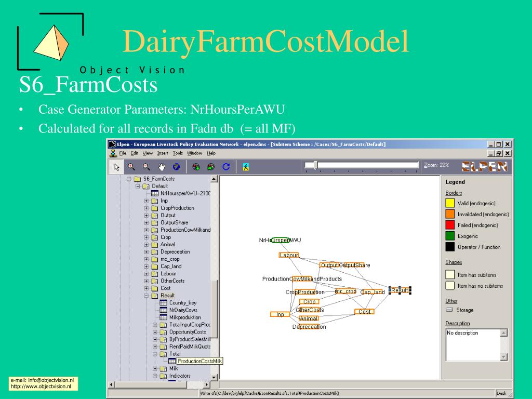The image size is (532, 399).
Task: Select the Cap_land tree item
Action: (170, 267)
